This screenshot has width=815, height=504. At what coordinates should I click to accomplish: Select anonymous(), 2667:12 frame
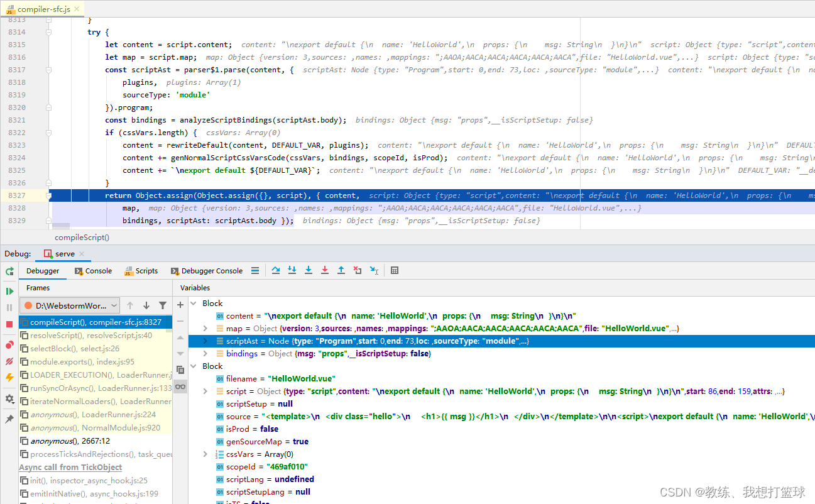96,441
